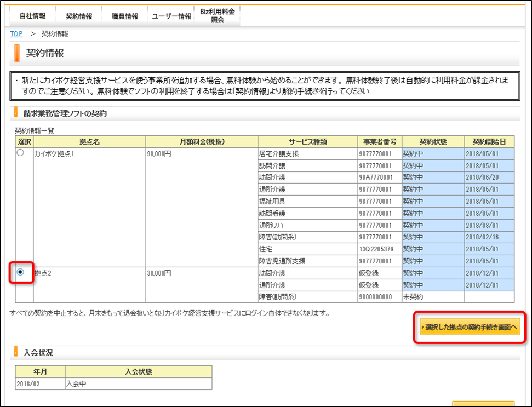
Task: Click the 障害児通所支援 service cell
Action: [x=308, y=261]
